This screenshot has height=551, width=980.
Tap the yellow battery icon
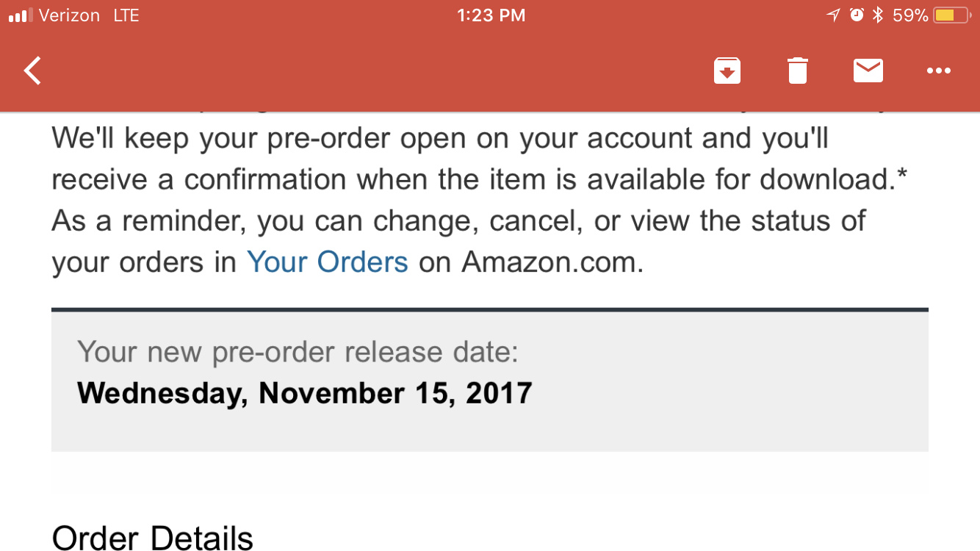[x=952, y=15]
